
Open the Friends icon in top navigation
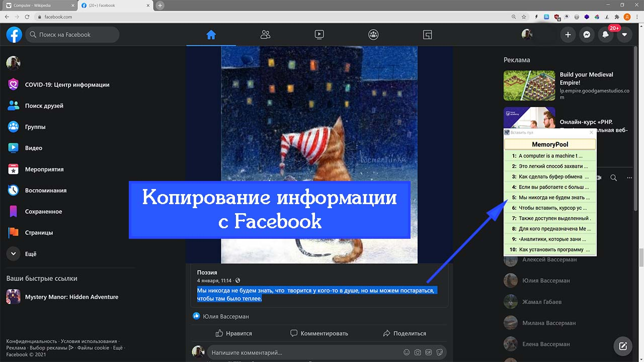pyautogui.click(x=265, y=34)
